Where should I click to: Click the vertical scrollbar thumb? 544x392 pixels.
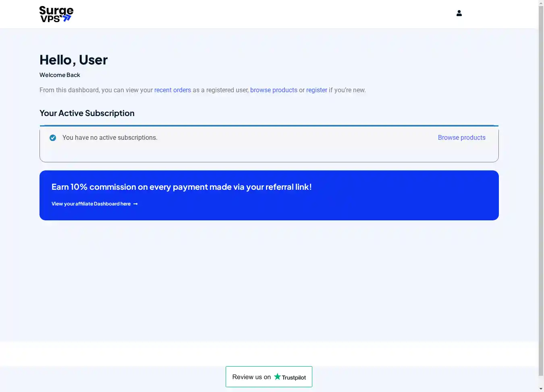coord(541,189)
